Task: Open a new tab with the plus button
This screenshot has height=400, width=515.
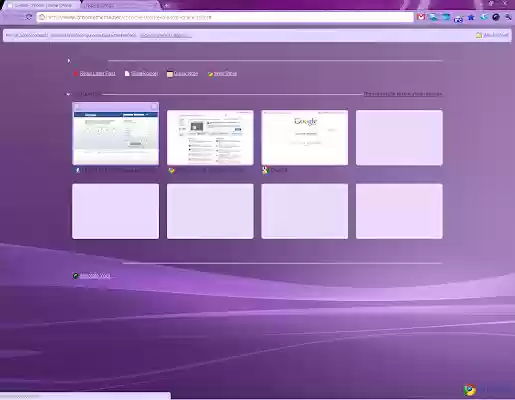Action: coord(167,5)
